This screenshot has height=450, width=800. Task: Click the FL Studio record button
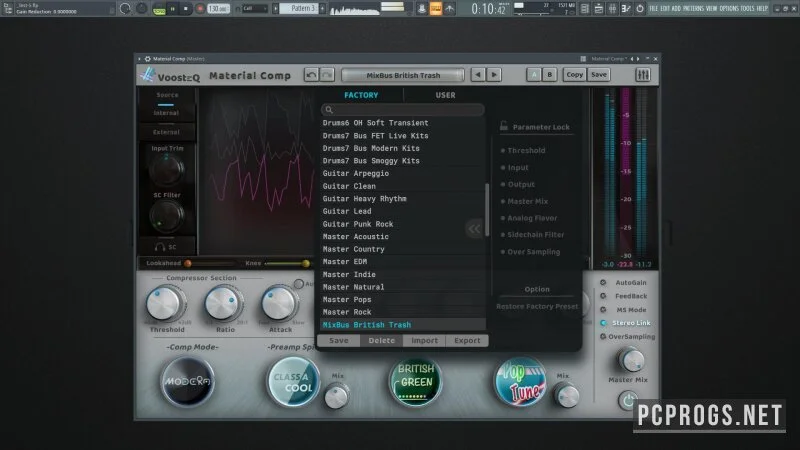tap(199, 9)
